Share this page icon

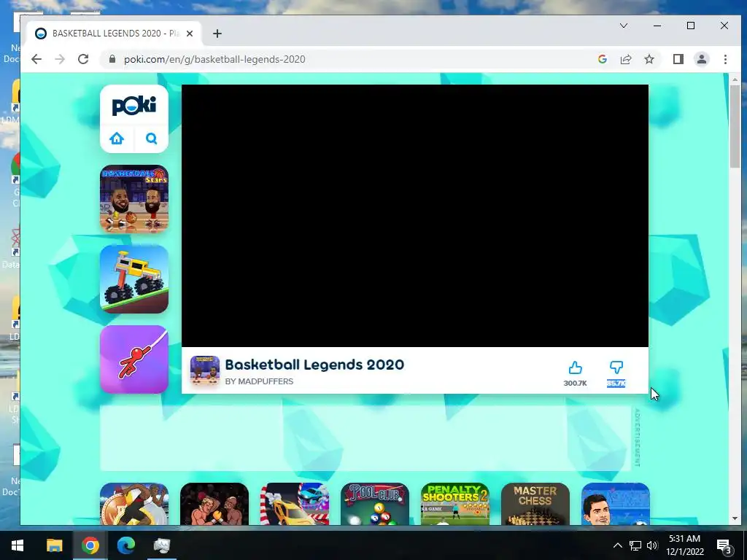tap(625, 59)
